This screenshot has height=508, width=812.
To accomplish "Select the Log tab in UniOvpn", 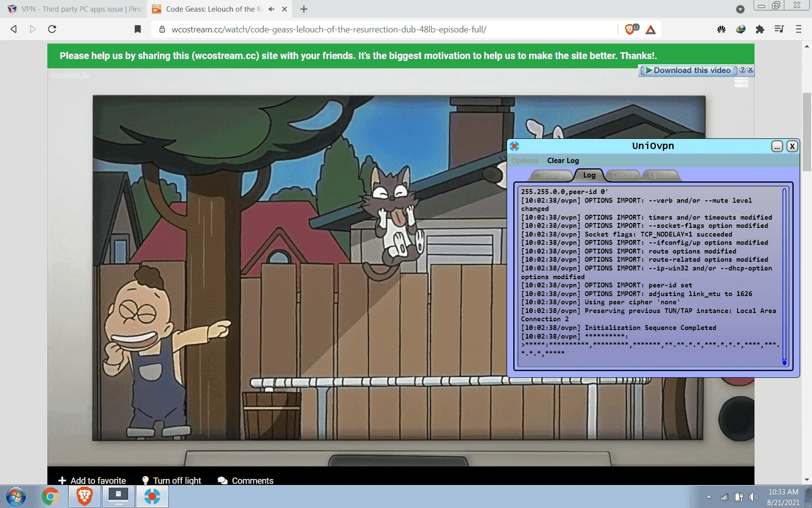I will click(x=589, y=175).
